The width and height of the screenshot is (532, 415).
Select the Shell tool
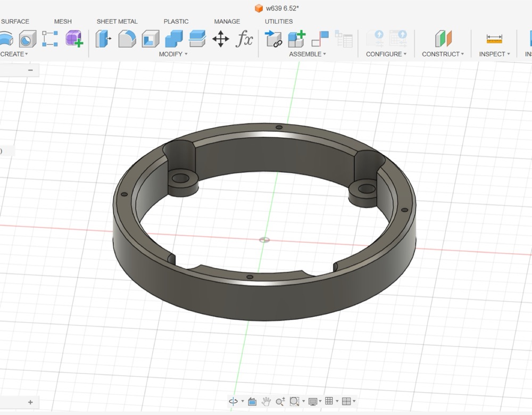point(151,39)
